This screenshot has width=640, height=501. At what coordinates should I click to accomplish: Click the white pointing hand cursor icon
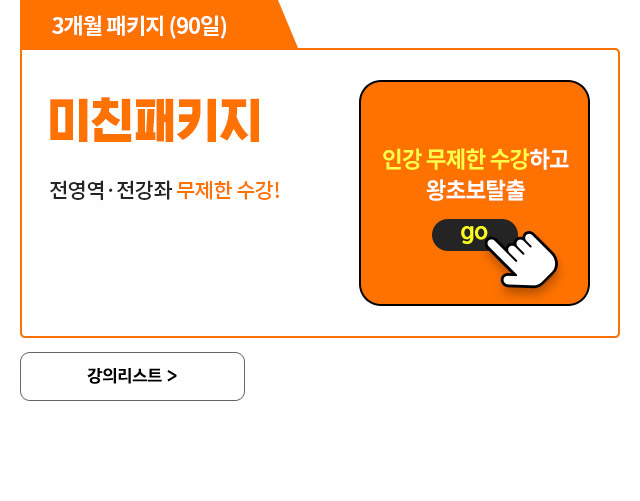click(x=522, y=259)
